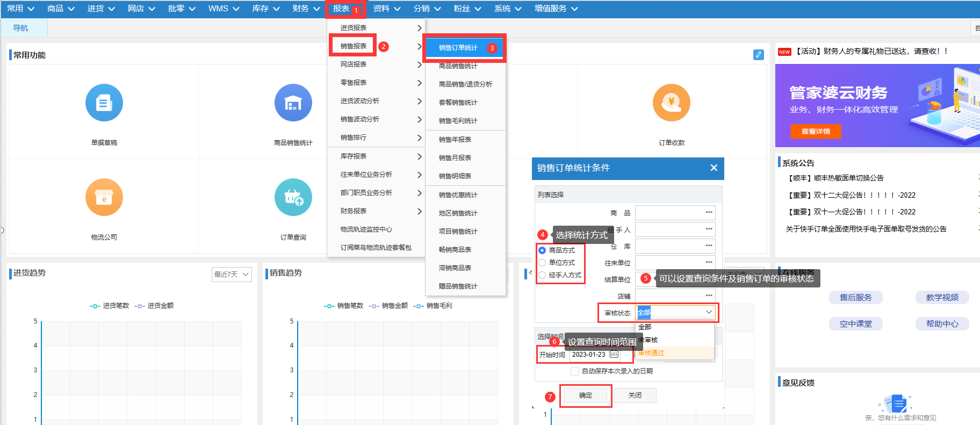Expand the 审核状态 dropdown
This screenshot has width=980, height=425.
708,312
